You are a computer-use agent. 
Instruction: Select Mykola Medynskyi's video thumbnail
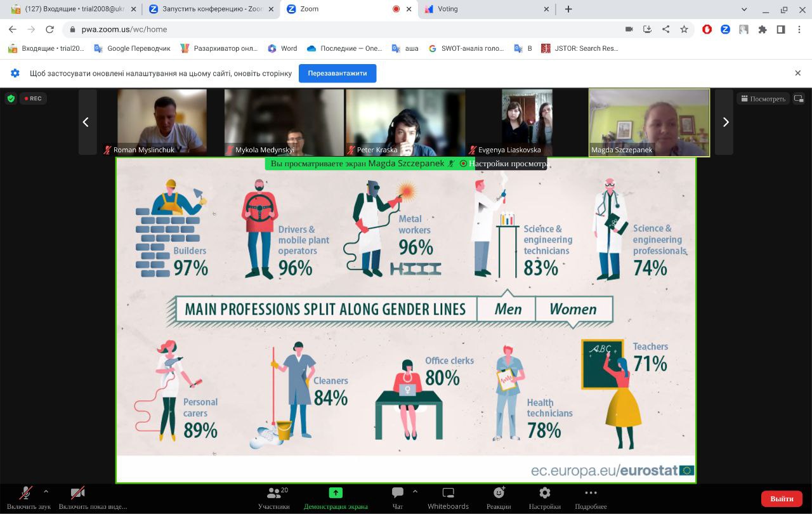284,122
